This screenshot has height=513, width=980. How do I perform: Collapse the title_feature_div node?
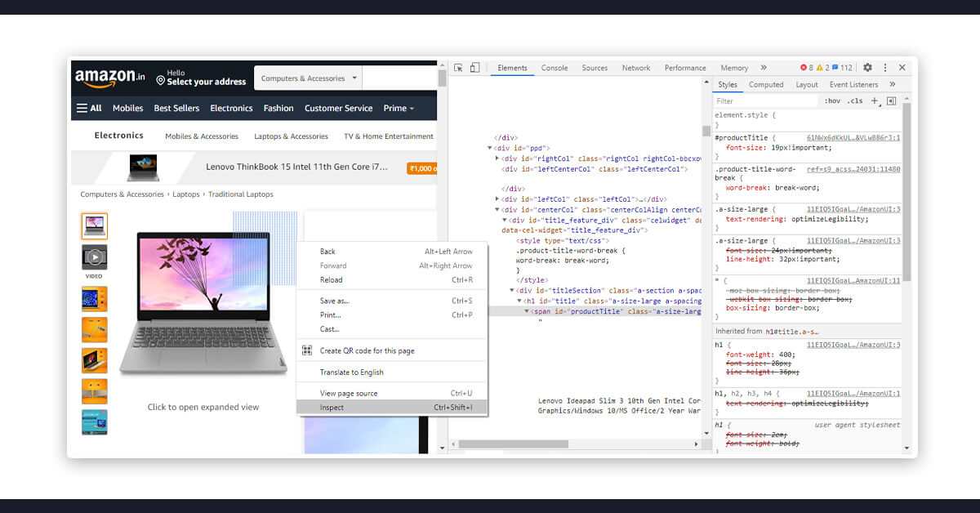click(x=505, y=220)
